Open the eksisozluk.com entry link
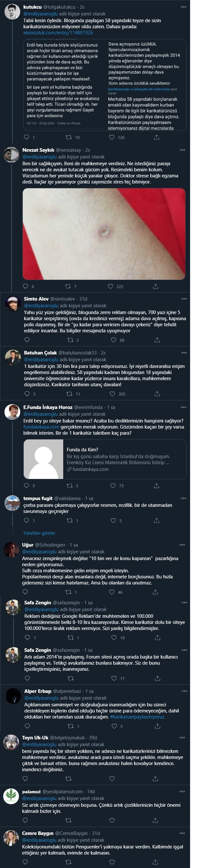Screen dimensions: 209x868 pyautogui.click(x=58, y=33)
